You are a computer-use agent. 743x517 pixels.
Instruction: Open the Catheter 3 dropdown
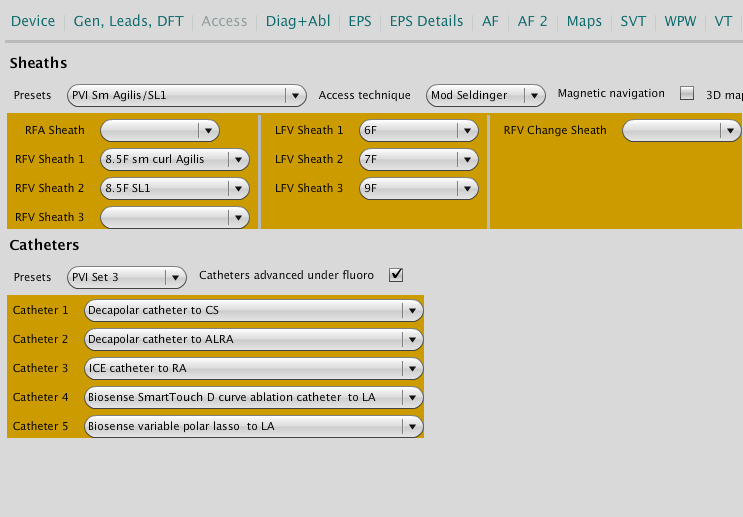click(254, 368)
